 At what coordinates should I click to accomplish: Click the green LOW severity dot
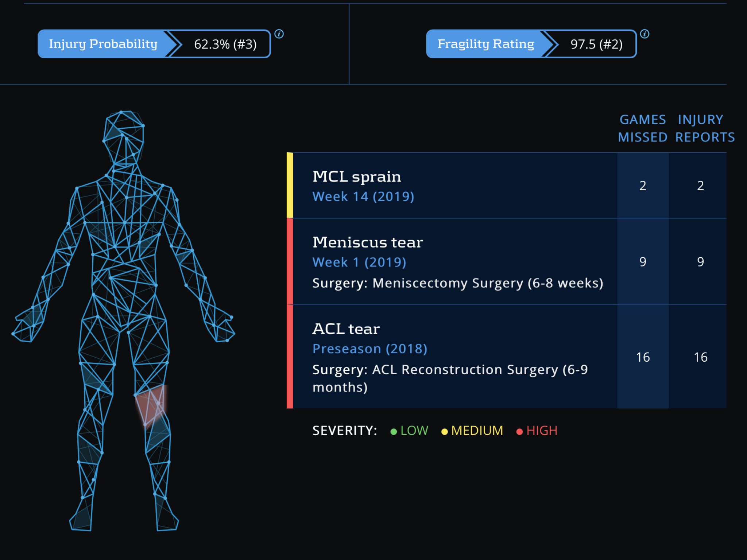394,432
